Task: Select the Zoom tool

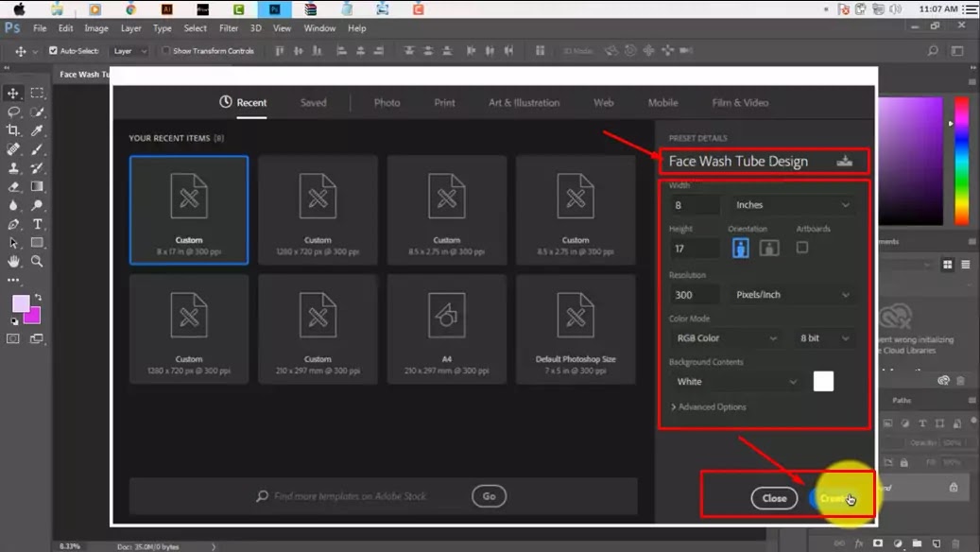Action: [x=38, y=261]
